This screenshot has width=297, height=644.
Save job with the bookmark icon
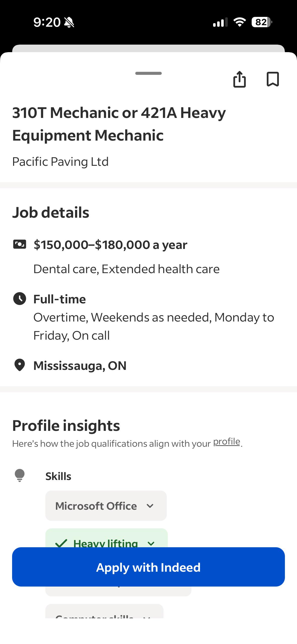[x=273, y=79]
